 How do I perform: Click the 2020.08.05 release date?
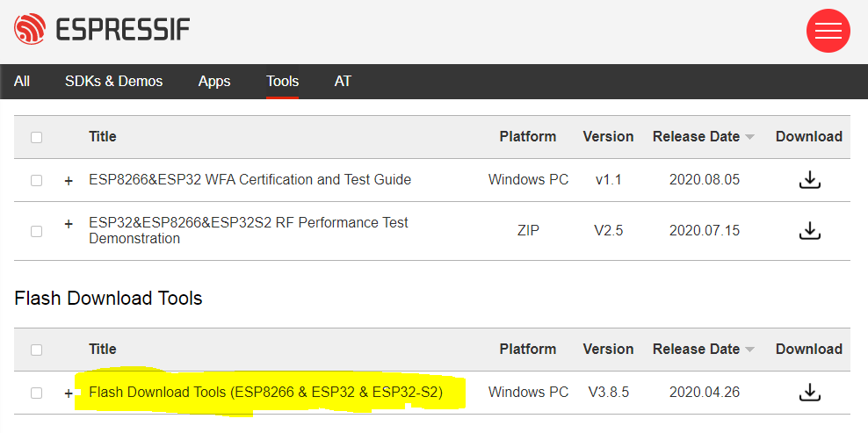pos(704,180)
